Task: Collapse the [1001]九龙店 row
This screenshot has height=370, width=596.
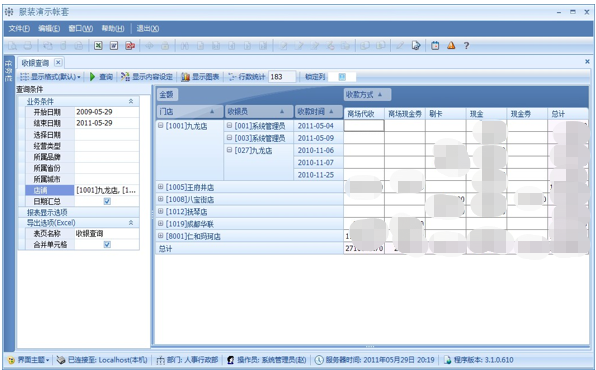Action: tap(160, 125)
